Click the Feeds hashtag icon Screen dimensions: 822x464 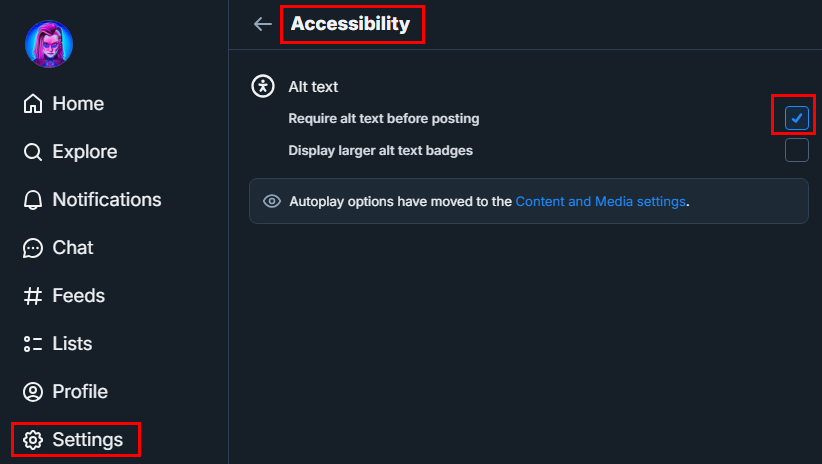[x=33, y=296]
